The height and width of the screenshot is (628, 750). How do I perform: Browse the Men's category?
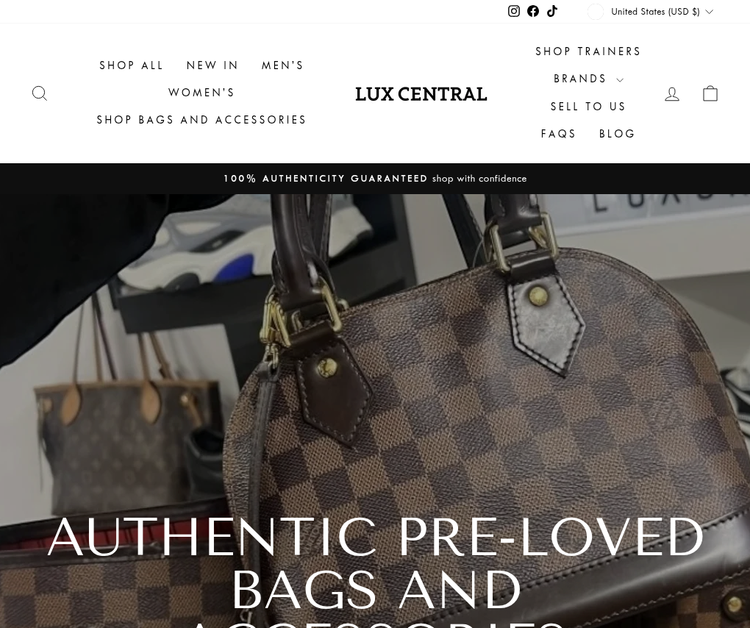click(x=282, y=65)
